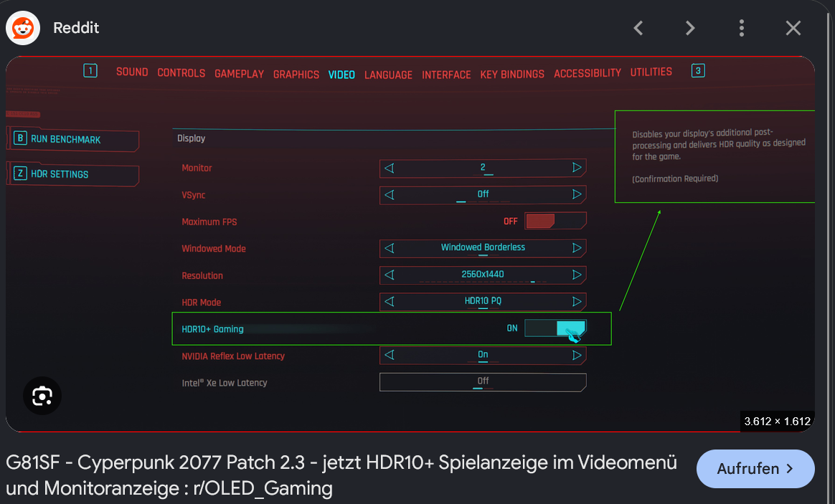
Task: Open the UTILITIES settings tab
Action: click(x=651, y=72)
